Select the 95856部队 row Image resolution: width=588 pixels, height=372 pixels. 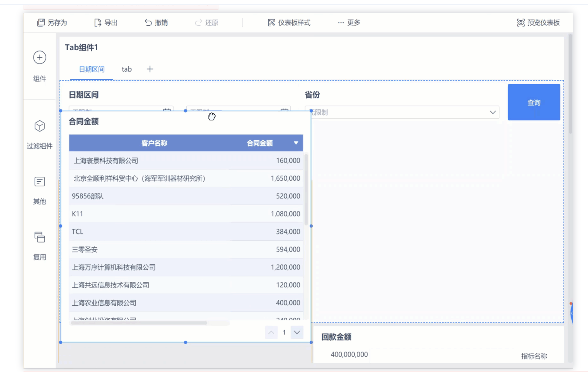click(186, 196)
